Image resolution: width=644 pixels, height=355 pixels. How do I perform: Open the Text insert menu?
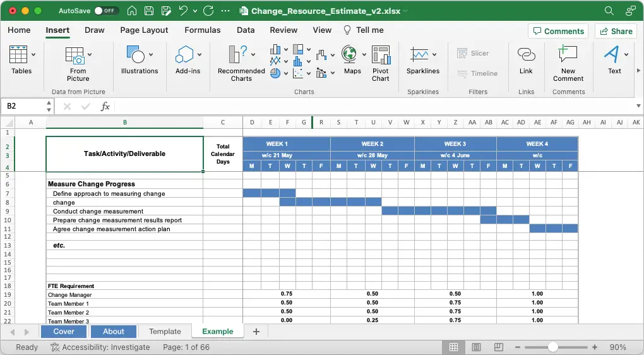[615, 60]
